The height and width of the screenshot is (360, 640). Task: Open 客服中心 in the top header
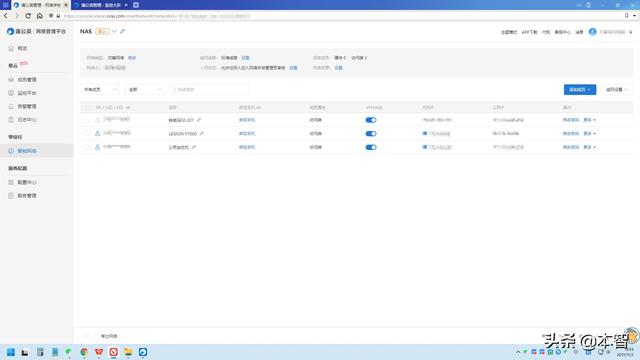click(x=562, y=32)
